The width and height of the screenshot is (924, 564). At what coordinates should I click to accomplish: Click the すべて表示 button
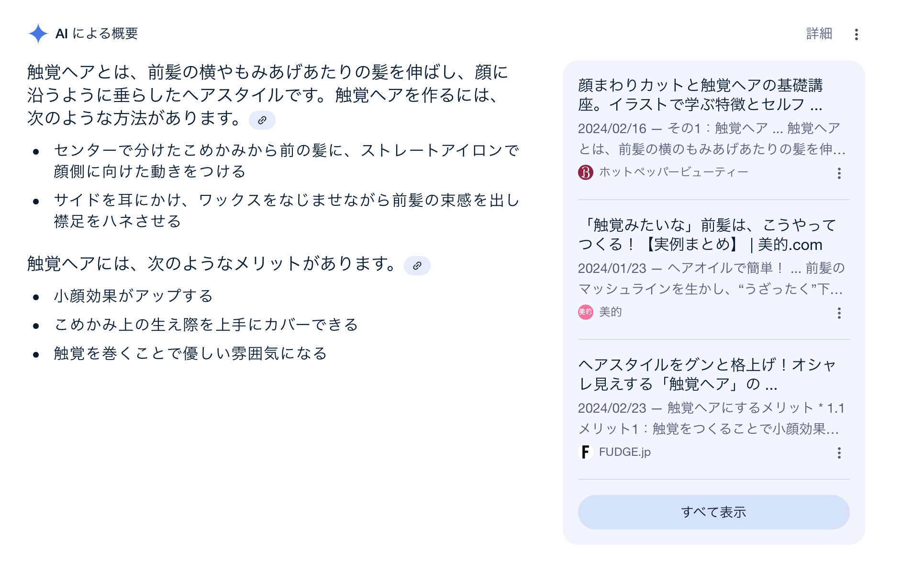(713, 512)
